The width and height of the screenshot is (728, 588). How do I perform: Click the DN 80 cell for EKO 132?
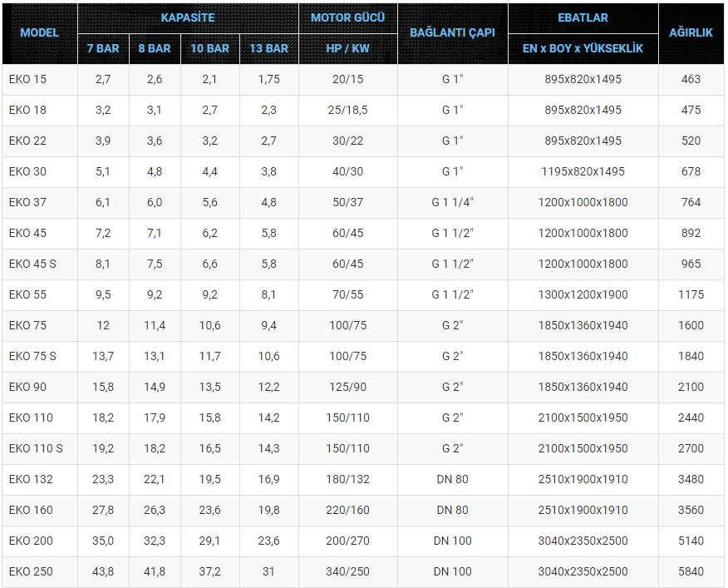pyautogui.click(x=453, y=479)
